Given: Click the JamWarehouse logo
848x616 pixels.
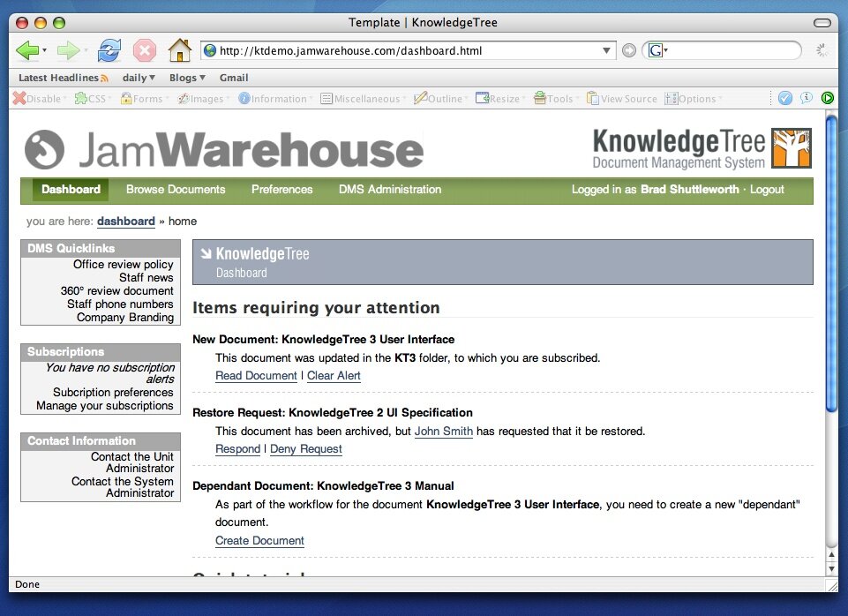Looking at the screenshot, I should (x=224, y=149).
